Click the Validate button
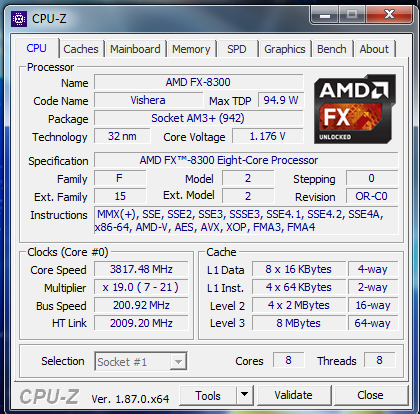This screenshot has height=414, width=420. click(x=294, y=395)
